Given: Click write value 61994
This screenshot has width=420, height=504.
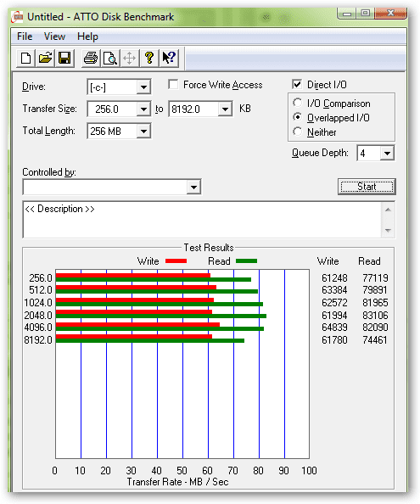Looking at the screenshot, I should (334, 315).
